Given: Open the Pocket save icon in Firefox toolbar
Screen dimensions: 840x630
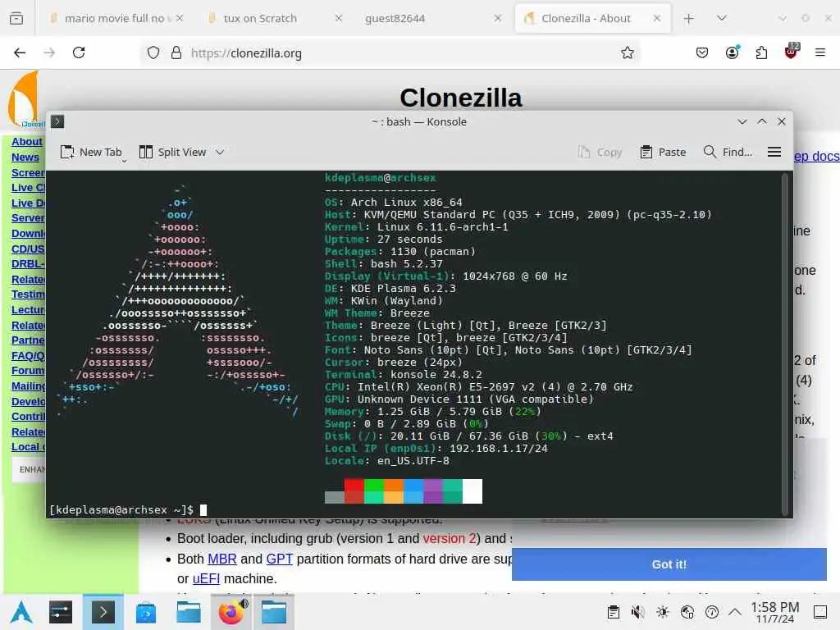Looking at the screenshot, I should tap(702, 52).
